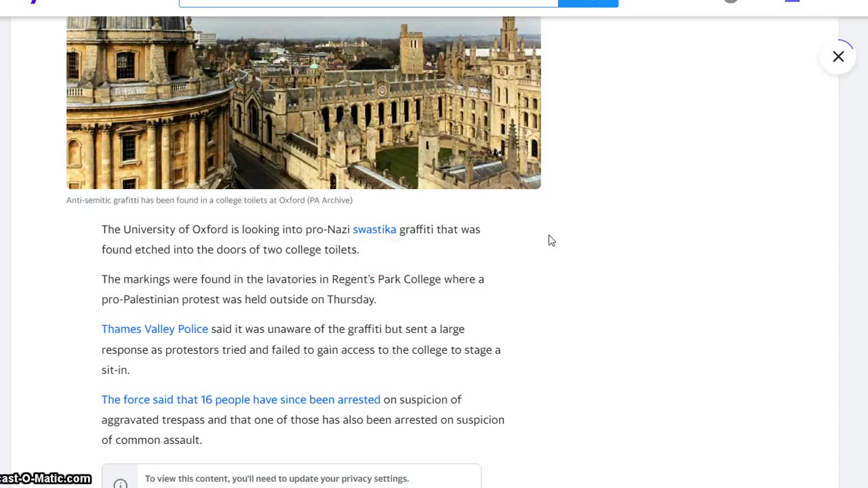The image size is (868, 488).
Task: Click the words 'sit-in.' in the police paragraph
Action: 115,370
